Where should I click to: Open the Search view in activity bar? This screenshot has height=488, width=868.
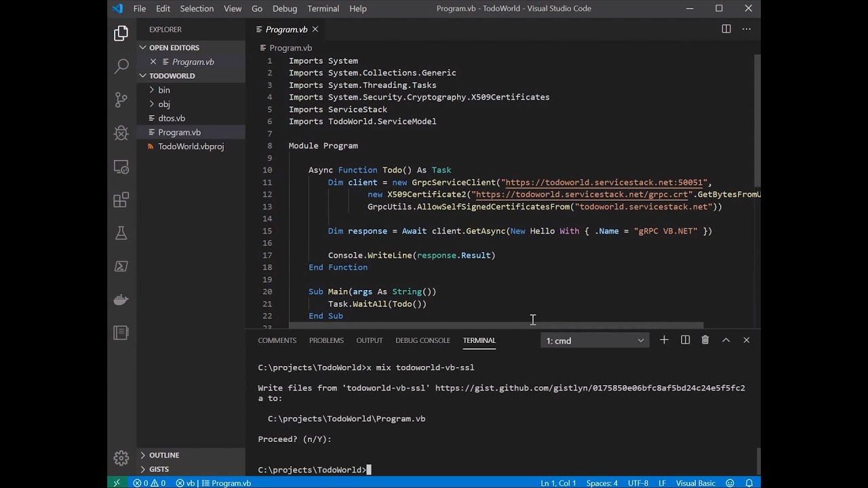tap(121, 66)
